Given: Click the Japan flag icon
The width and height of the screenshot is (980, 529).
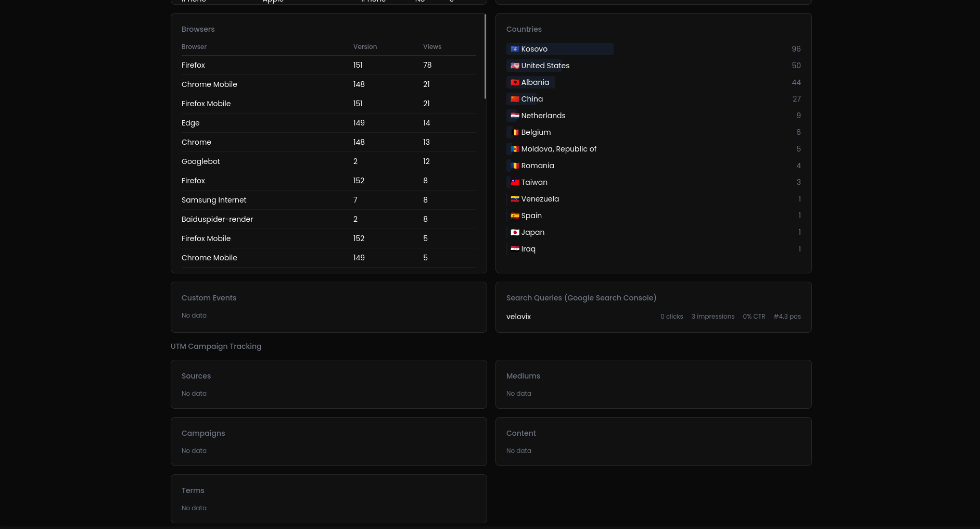Looking at the screenshot, I should [x=515, y=232].
